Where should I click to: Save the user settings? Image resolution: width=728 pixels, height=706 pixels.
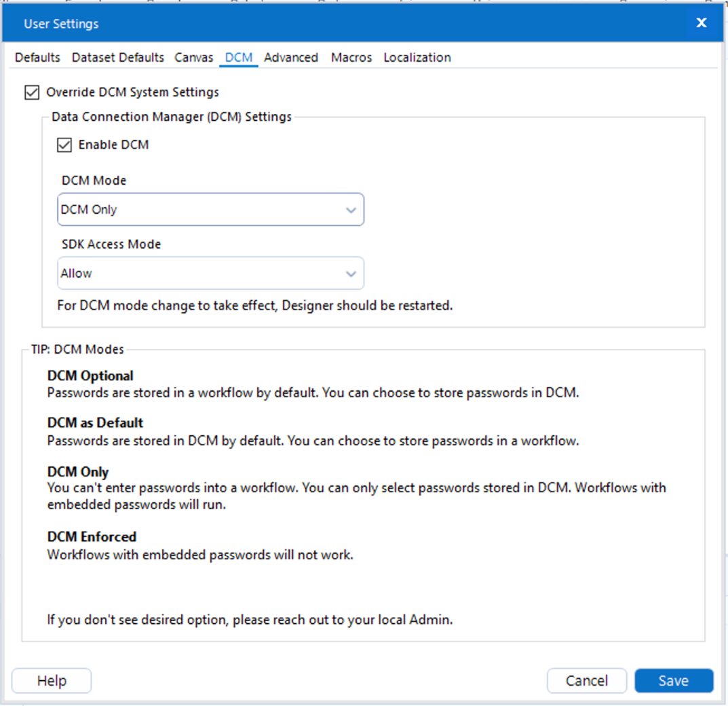point(673,680)
